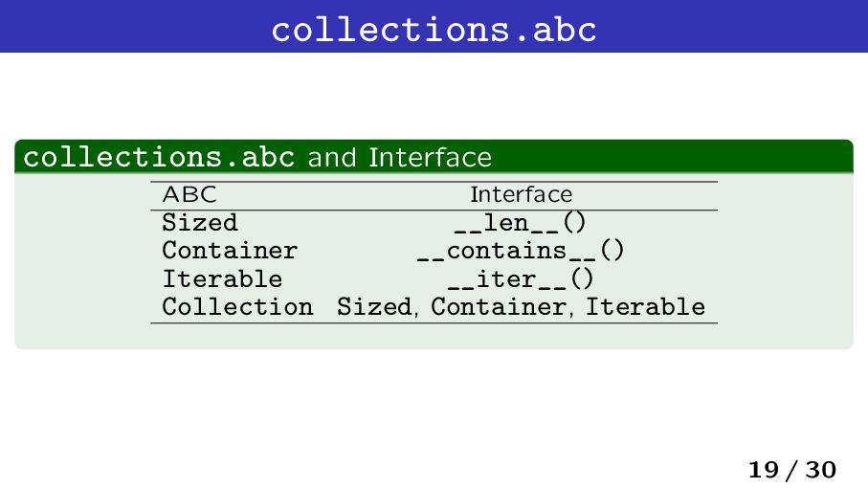The width and height of the screenshot is (868, 488).
Task: Click the Container row label
Action: (x=230, y=251)
